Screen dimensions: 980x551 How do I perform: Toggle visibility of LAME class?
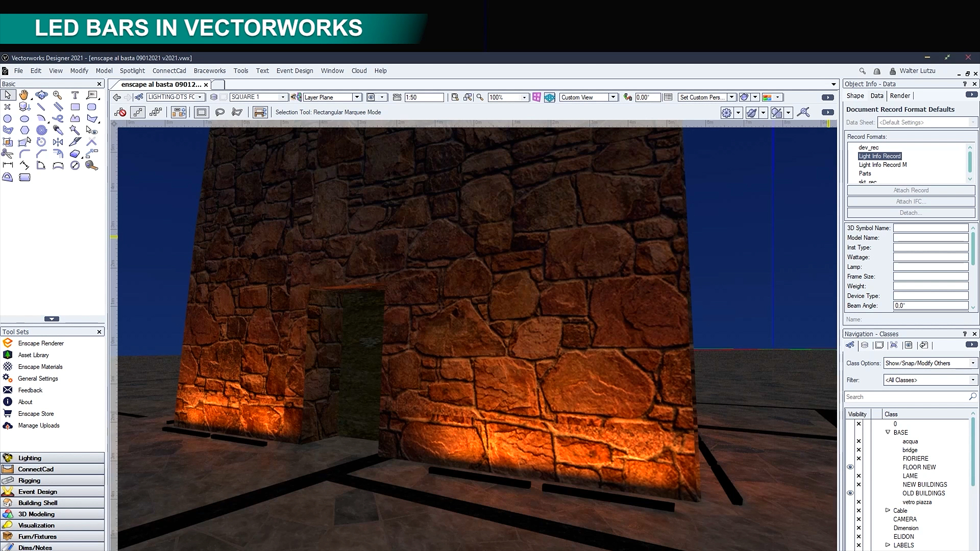tap(859, 475)
